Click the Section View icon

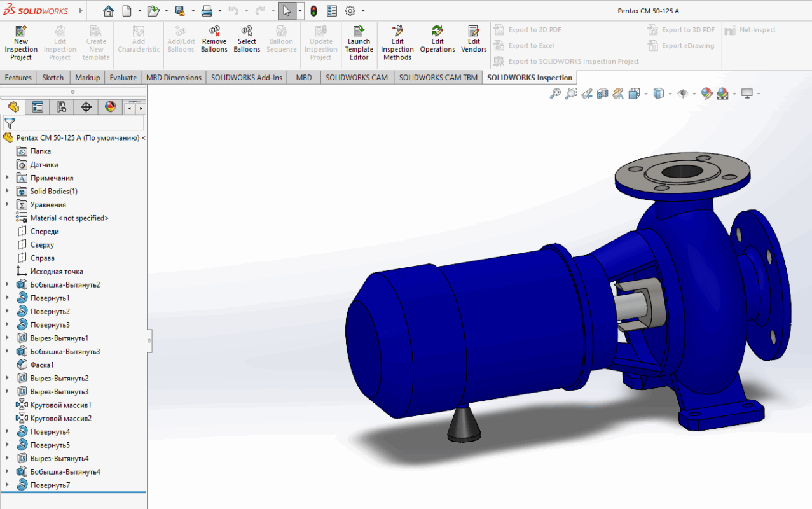[x=603, y=94]
